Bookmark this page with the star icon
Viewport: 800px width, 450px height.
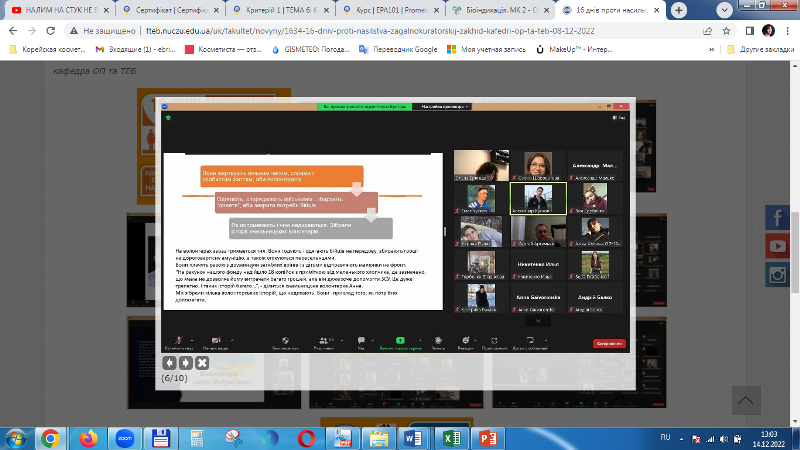coord(727,31)
